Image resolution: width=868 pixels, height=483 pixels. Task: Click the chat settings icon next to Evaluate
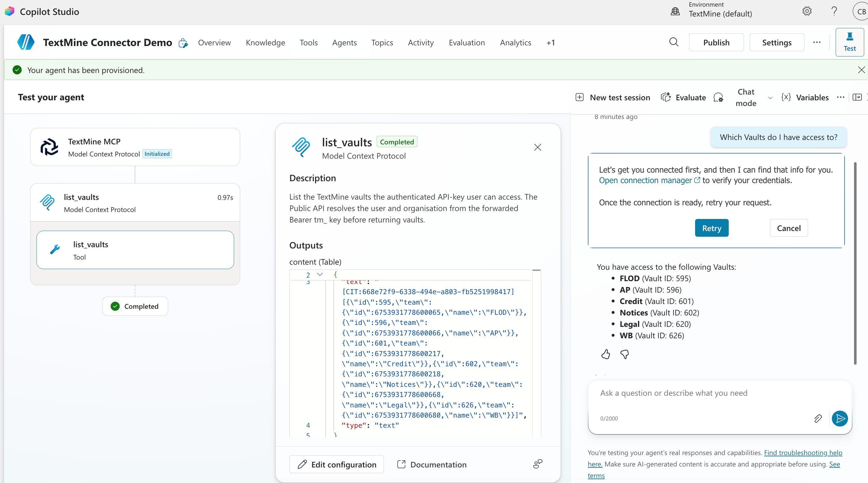(718, 98)
